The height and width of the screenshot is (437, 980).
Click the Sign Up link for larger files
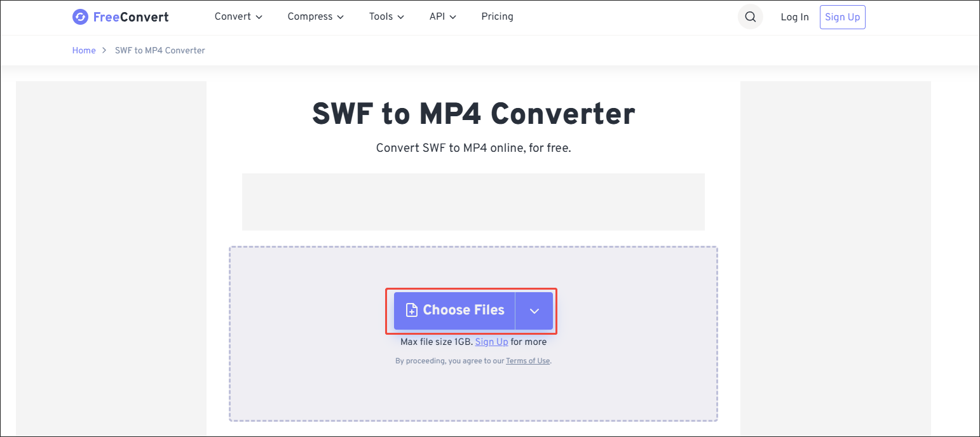(491, 342)
